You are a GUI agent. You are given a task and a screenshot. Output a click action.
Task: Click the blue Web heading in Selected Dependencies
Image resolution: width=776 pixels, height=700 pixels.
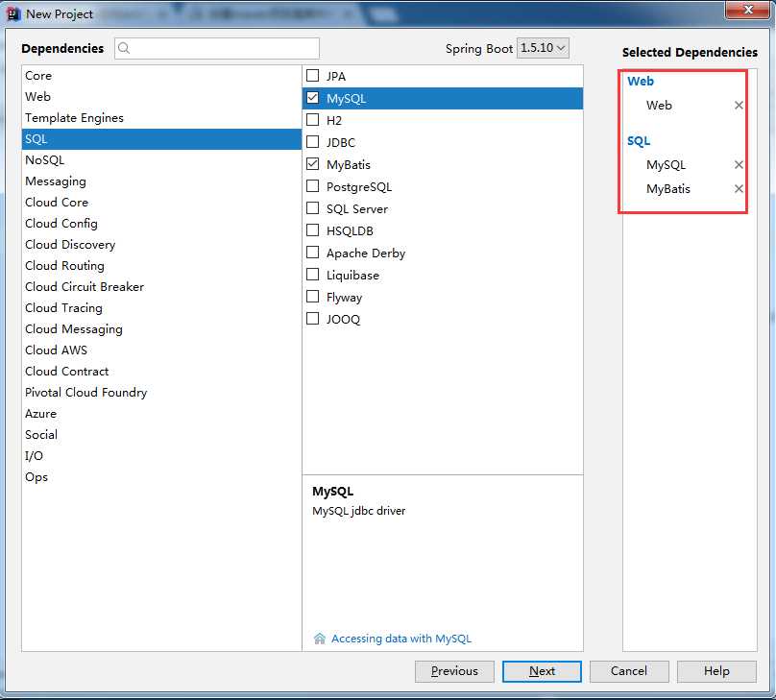(640, 81)
